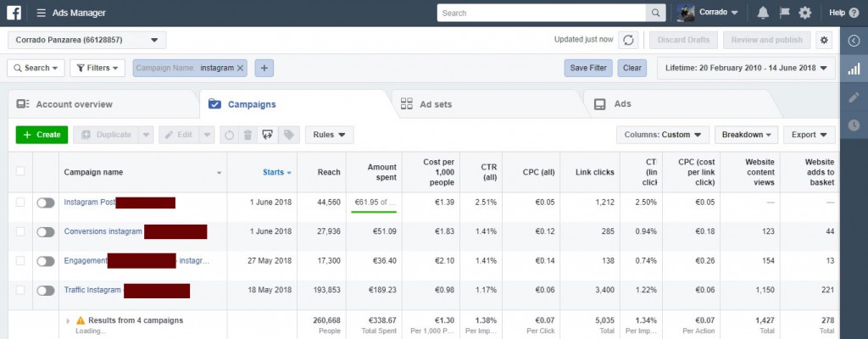Image resolution: width=868 pixels, height=339 pixels.
Task: Open the Export dropdown
Action: 810,135
